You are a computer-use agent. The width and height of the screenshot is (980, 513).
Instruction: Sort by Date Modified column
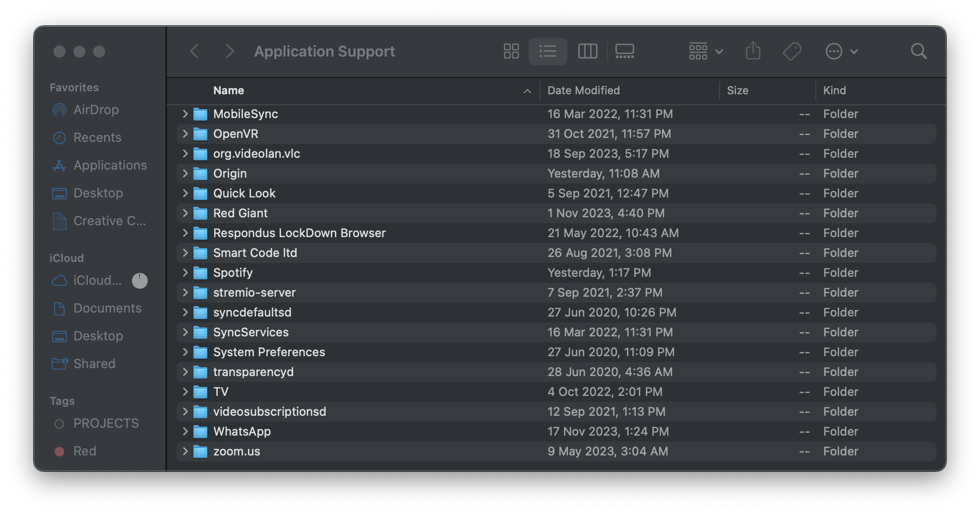[x=583, y=90]
